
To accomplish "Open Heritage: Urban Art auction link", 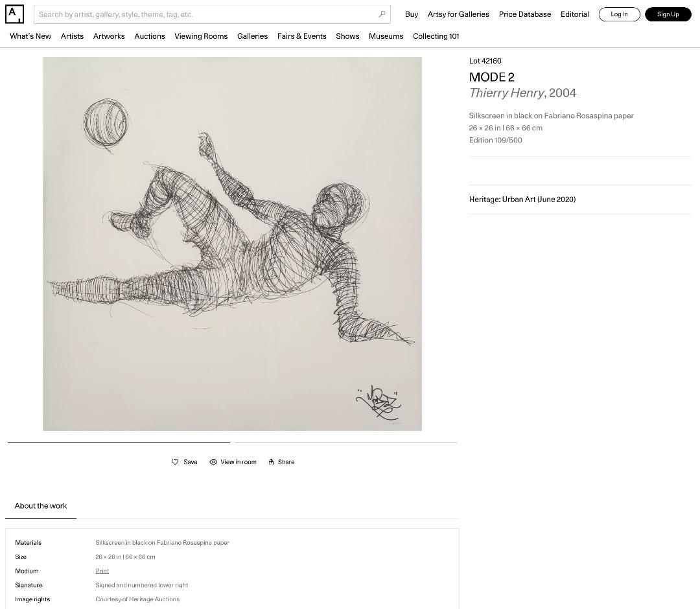I will coord(522,200).
